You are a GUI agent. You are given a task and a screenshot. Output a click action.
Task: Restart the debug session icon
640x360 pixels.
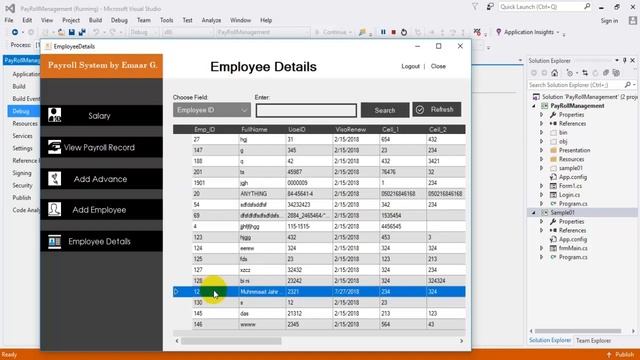[404, 32]
